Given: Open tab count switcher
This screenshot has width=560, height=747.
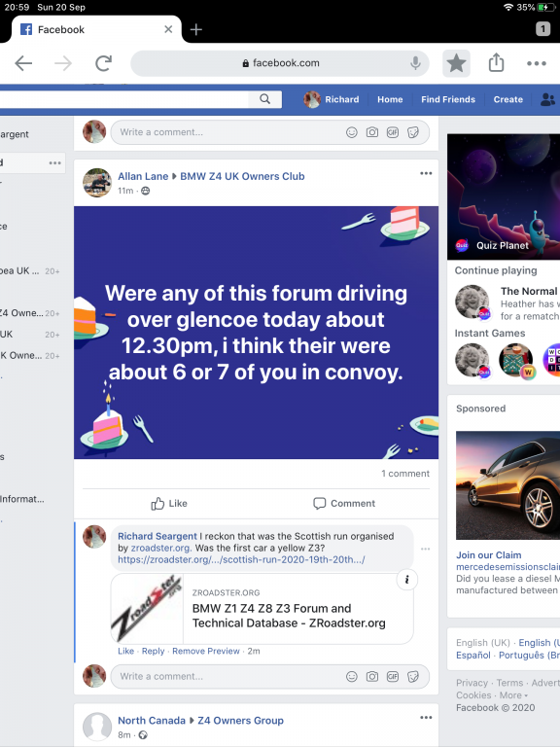Looking at the screenshot, I should [542, 29].
